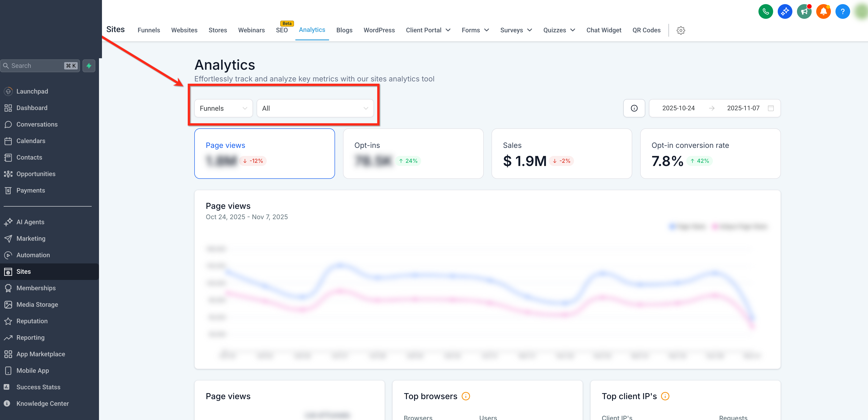
Task: Open the All funnels selector dropdown
Action: (x=315, y=108)
